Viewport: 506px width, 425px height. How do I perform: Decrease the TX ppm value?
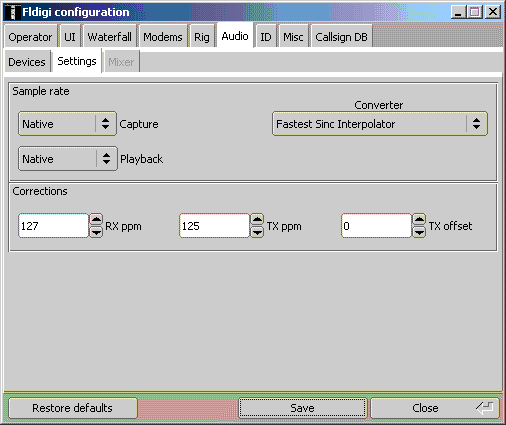tap(257, 232)
